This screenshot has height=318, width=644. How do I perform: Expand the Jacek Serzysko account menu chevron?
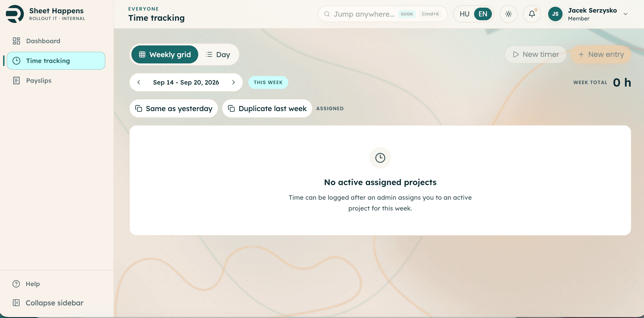[x=625, y=14]
